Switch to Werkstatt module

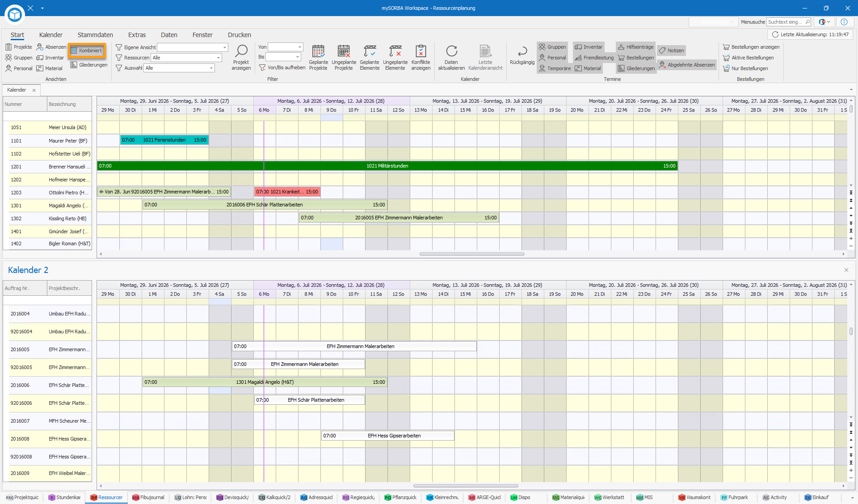point(610,497)
